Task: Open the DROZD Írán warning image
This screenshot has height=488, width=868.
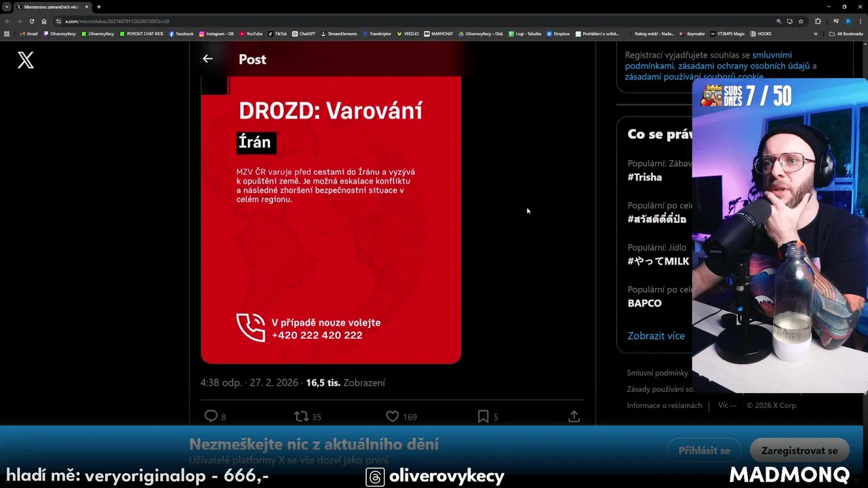Action: click(x=331, y=220)
